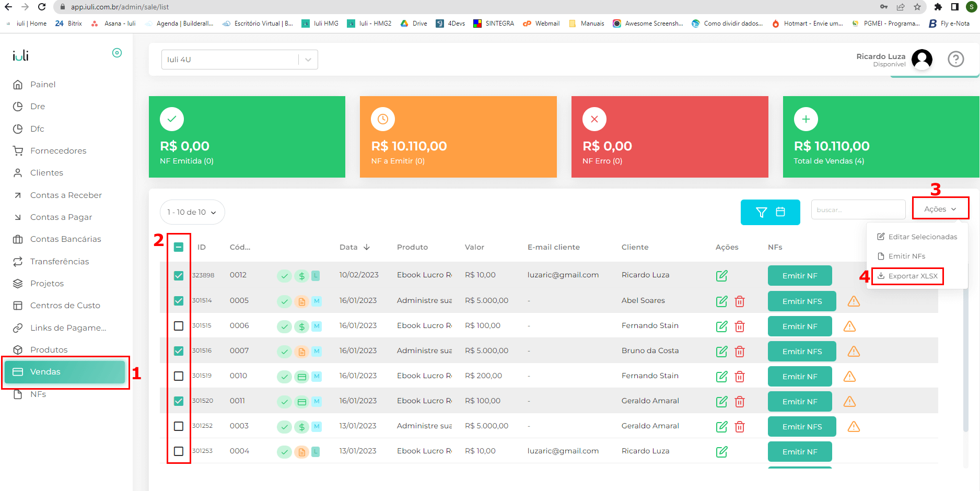Image resolution: width=980 pixels, height=491 pixels.
Task: Navigate to Clientes section
Action: point(46,173)
